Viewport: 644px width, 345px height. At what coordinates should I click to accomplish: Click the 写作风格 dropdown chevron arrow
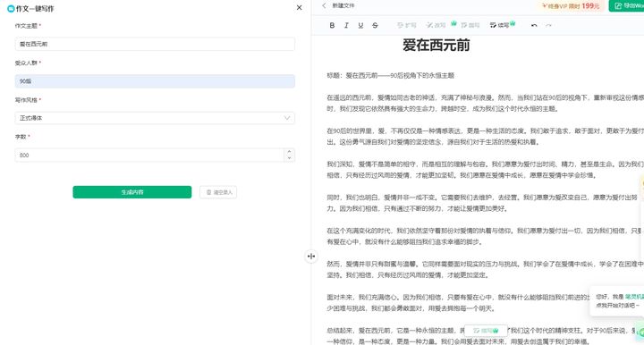(x=287, y=118)
